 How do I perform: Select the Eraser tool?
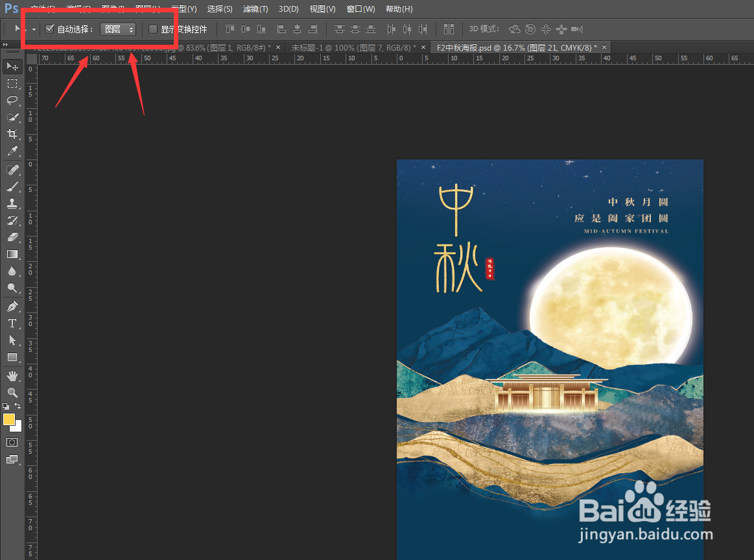12,237
